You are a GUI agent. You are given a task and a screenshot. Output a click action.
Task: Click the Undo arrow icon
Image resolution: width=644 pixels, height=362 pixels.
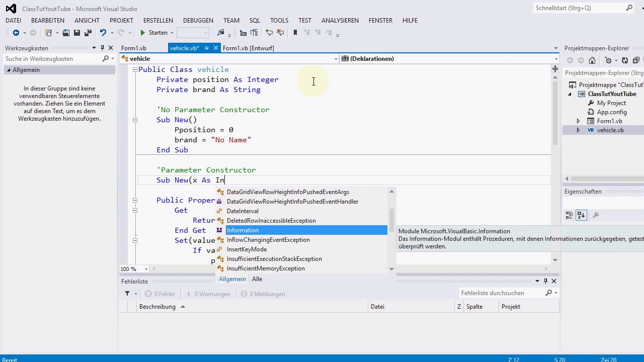click(x=103, y=33)
